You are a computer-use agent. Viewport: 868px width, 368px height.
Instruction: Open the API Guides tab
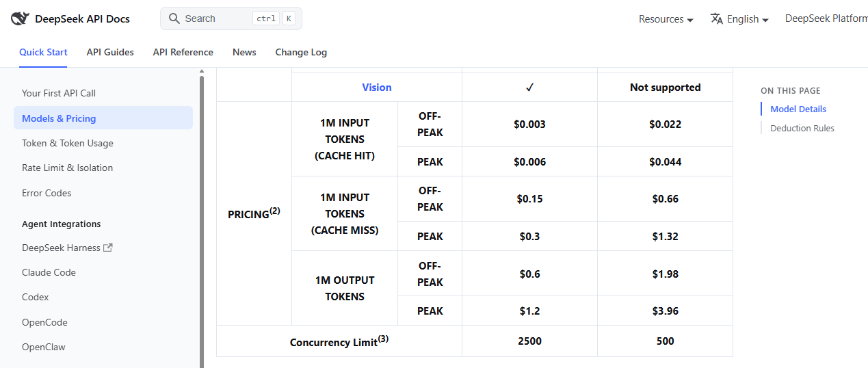[x=110, y=52]
